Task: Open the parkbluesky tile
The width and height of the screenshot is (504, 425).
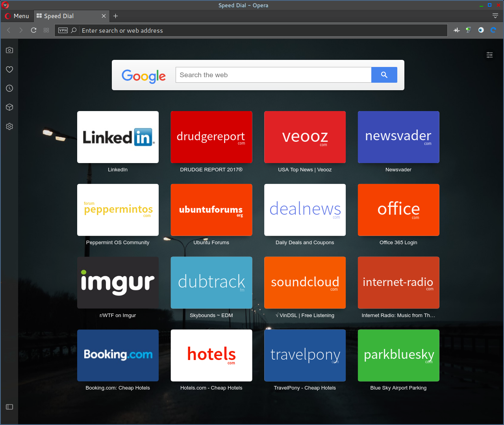Action: pyautogui.click(x=398, y=355)
